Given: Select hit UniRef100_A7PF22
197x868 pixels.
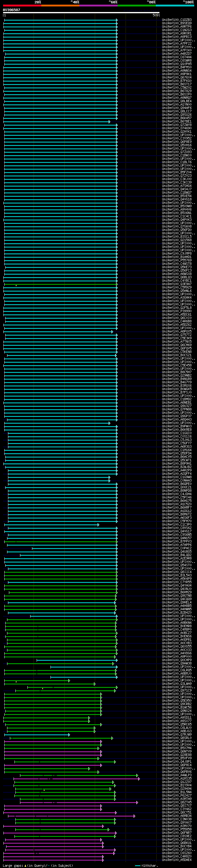Looking at the screenshot, I should 176,43.
